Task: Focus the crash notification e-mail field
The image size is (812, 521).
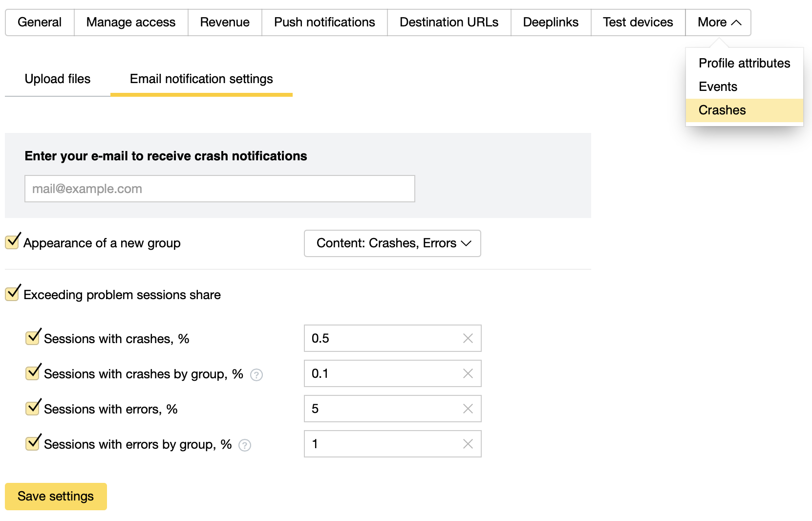Action: coord(220,189)
